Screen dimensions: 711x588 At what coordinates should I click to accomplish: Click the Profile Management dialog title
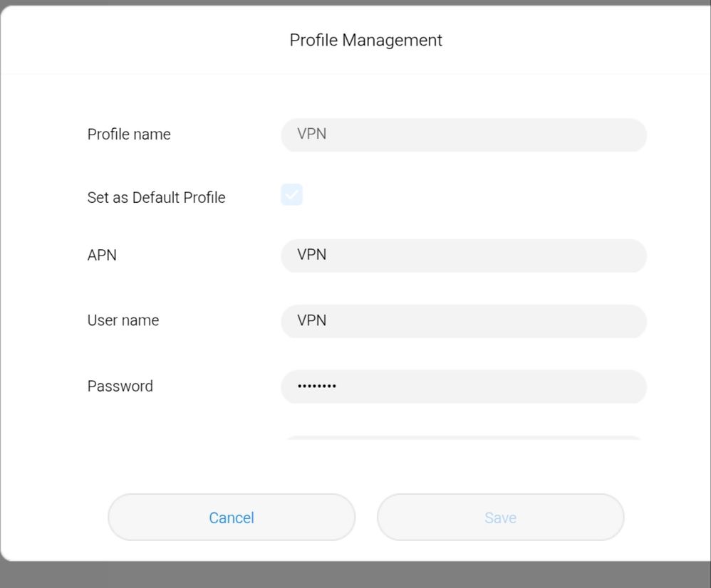click(x=365, y=41)
